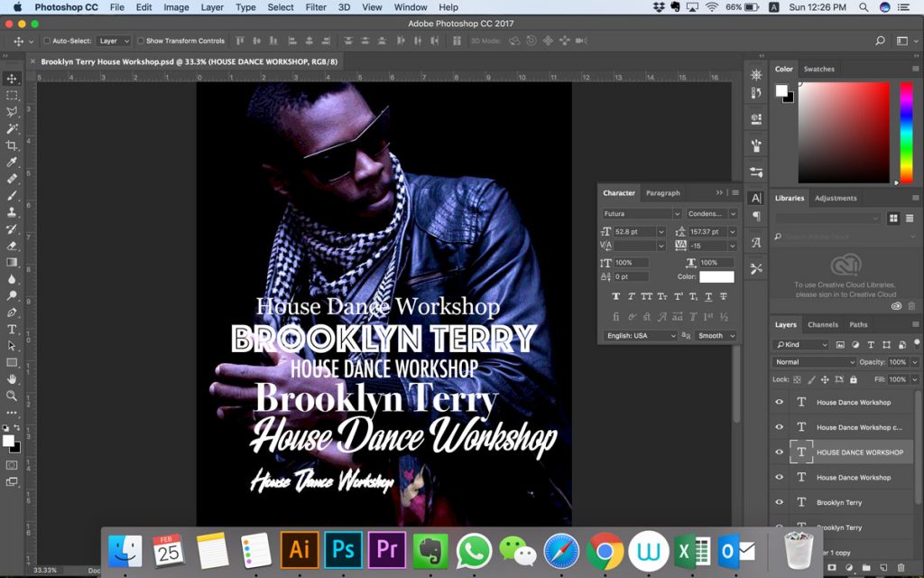Check the Show Transform Controls box

coord(141,41)
